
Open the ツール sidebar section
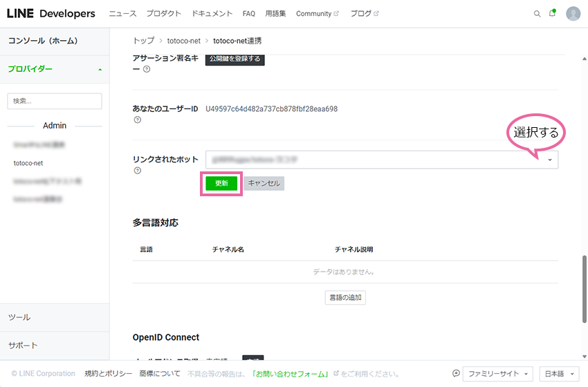pyautogui.click(x=55, y=317)
